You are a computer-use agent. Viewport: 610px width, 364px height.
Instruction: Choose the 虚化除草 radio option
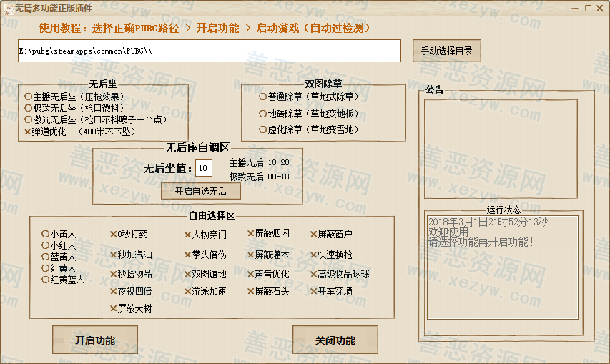tap(262, 130)
